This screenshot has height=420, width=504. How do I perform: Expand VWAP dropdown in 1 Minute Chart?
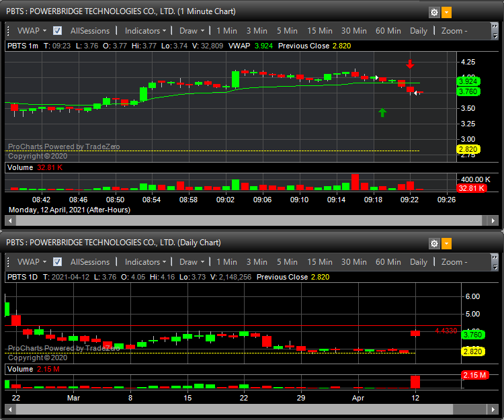[32, 31]
